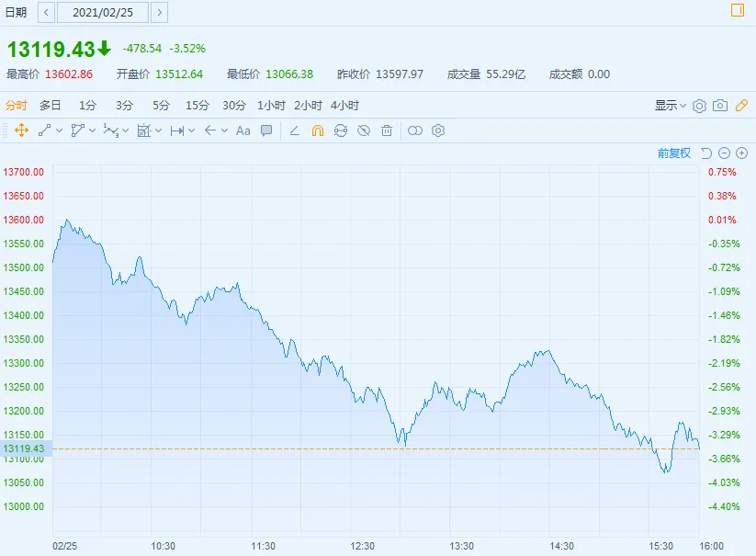Click the zoom out minus icon

pyautogui.click(x=724, y=153)
